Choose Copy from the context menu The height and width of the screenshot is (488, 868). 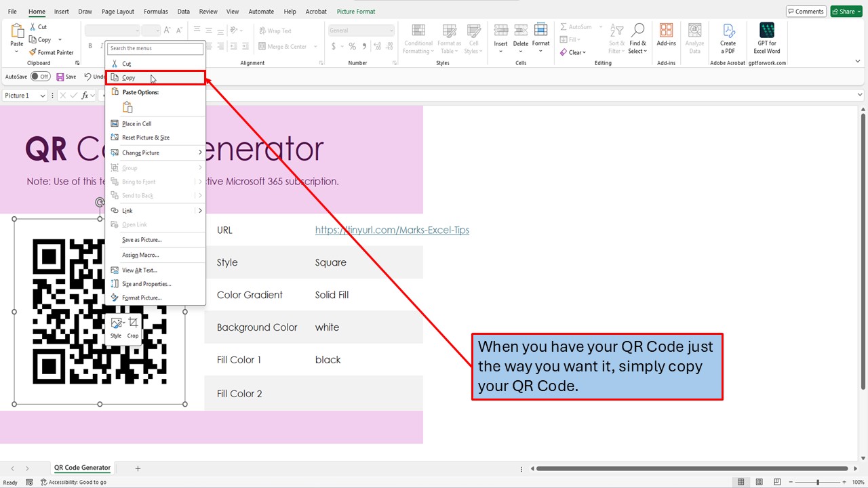click(x=130, y=77)
